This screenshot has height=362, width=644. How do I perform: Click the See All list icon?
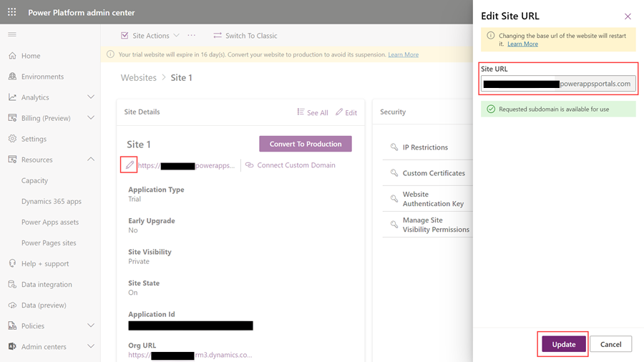click(x=301, y=112)
